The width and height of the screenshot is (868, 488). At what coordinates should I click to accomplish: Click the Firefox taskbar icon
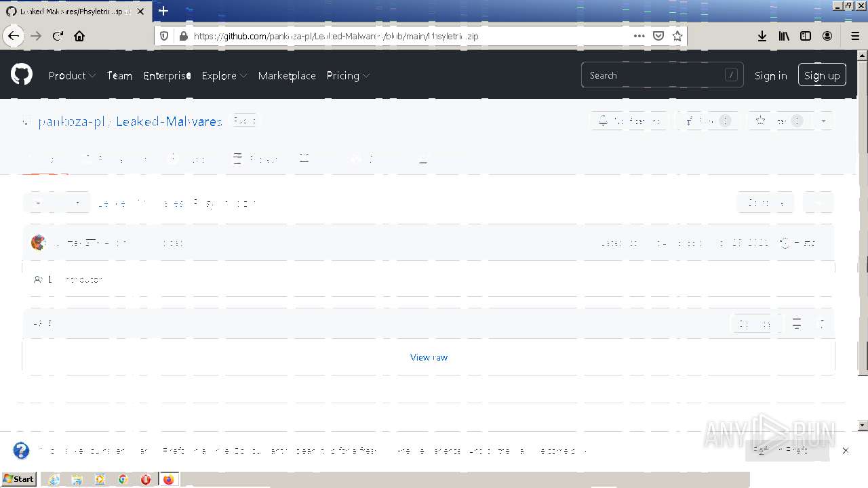point(169,479)
